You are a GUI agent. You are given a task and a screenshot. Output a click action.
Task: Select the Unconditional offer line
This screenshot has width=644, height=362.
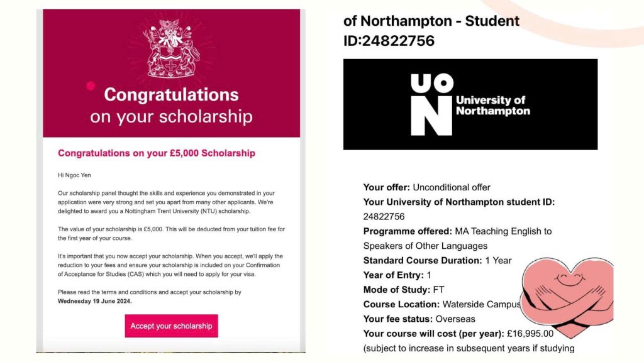coord(426,187)
